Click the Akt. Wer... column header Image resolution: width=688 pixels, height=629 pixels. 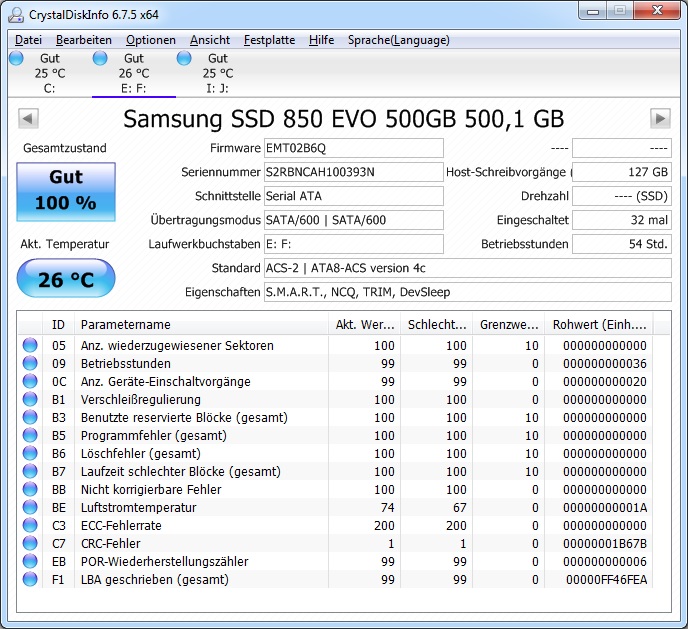(x=364, y=325)
